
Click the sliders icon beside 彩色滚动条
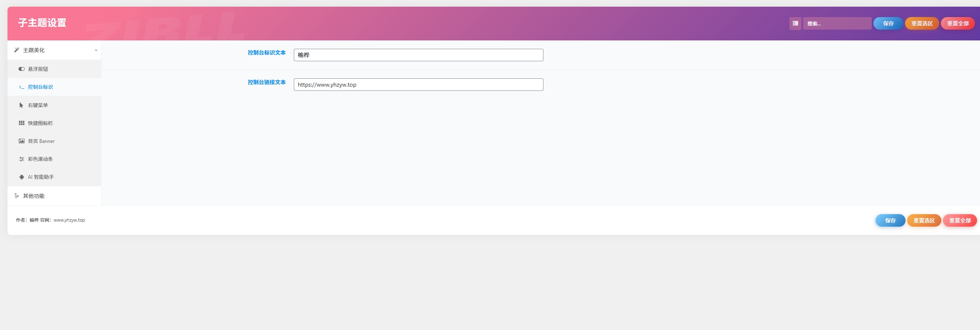click(22, 159)
